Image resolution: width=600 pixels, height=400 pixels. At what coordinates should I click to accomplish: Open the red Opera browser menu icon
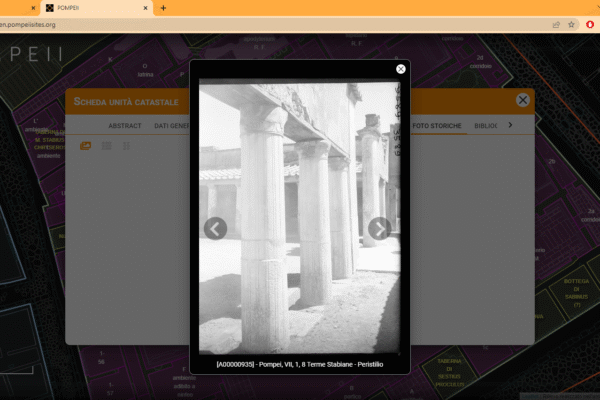coord(590,24)
